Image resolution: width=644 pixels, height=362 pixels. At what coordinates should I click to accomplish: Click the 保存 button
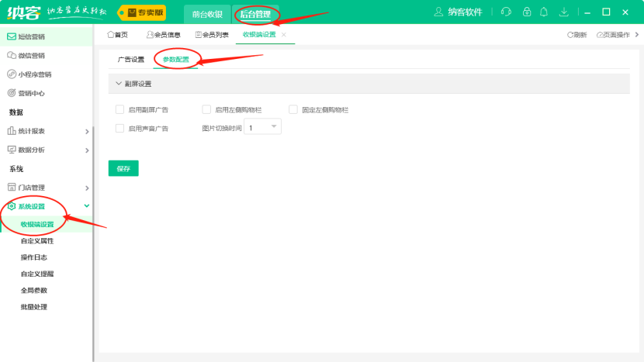(123, 168)
